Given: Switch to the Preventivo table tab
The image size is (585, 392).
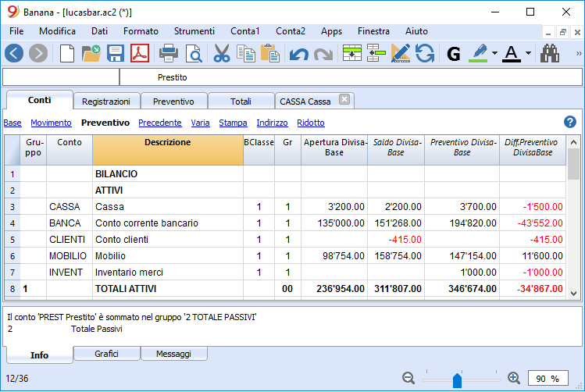Looking at the screenshot, I should 173,102.
